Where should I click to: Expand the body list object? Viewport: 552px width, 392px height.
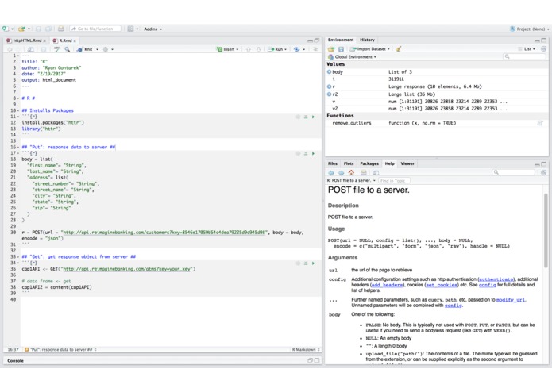tap(329, 71)
